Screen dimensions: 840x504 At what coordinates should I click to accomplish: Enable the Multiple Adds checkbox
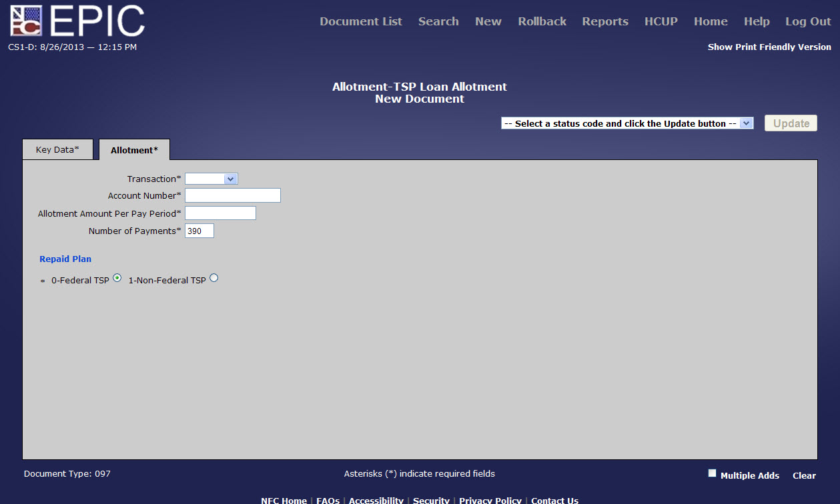coord(712,473)
